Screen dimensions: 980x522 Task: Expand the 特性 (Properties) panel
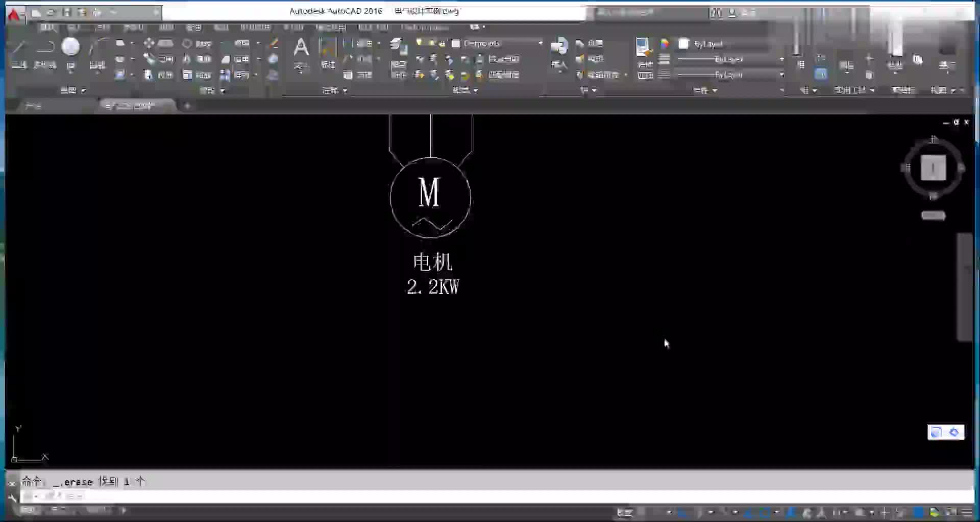pos(705,90)
